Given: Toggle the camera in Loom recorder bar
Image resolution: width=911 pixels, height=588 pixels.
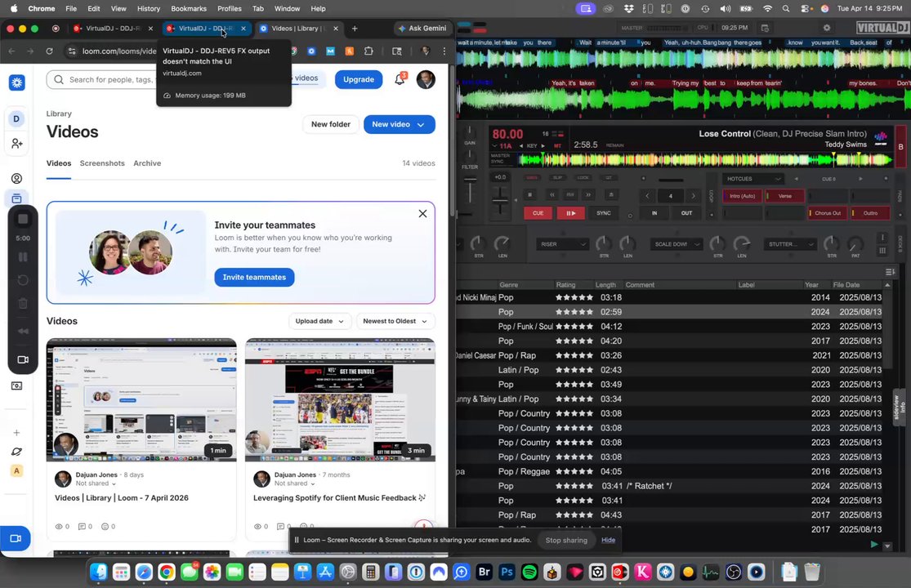Looking at the screenshot, I should 23,359.
